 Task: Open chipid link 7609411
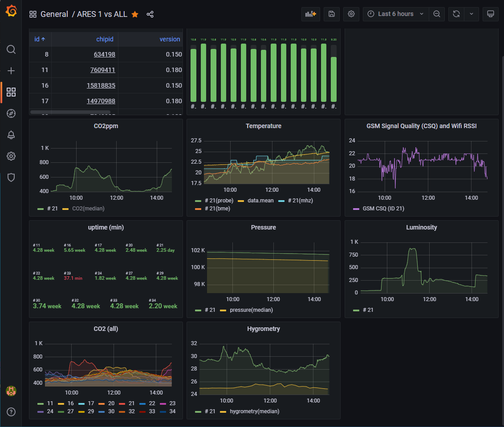pos(102,70)
